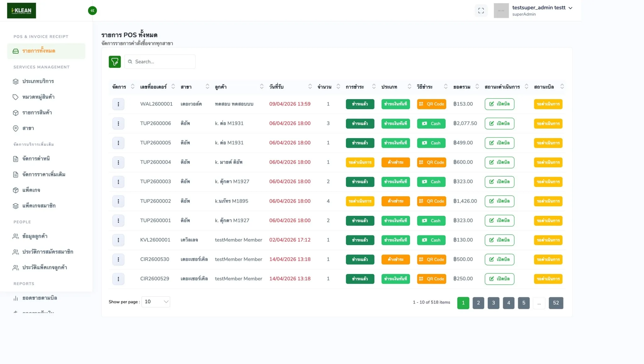
Task: Click the iKLEAN logo
Action: click(x=21, y=10)
